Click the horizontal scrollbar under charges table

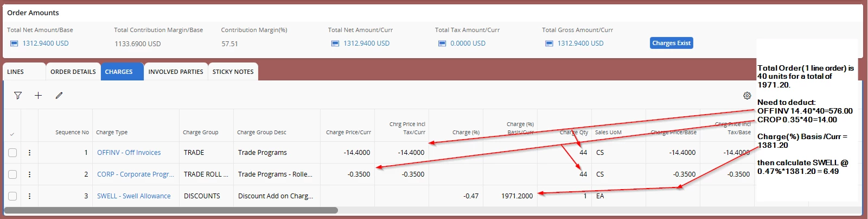(x=171, y=210)
